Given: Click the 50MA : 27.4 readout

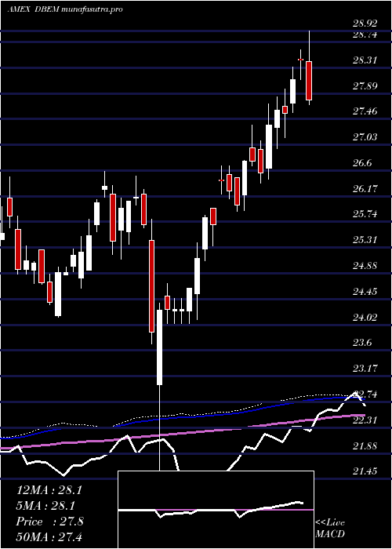Looking at the screenshot, I should point(49,537).
